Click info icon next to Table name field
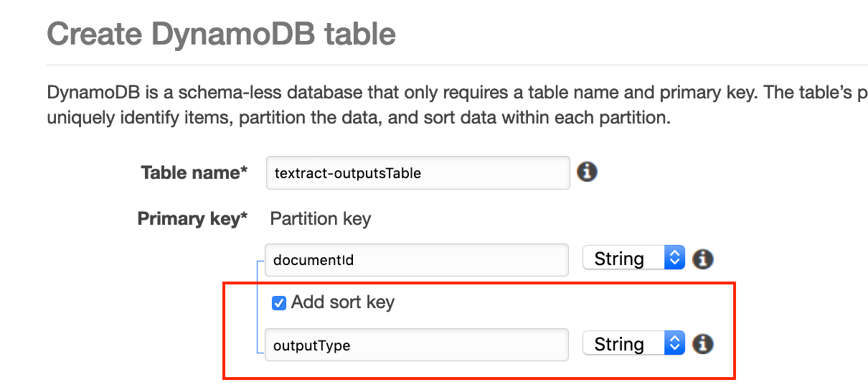The width and height of the screenshot is (868, 385). pyautogui.click(x=587, y=172)
